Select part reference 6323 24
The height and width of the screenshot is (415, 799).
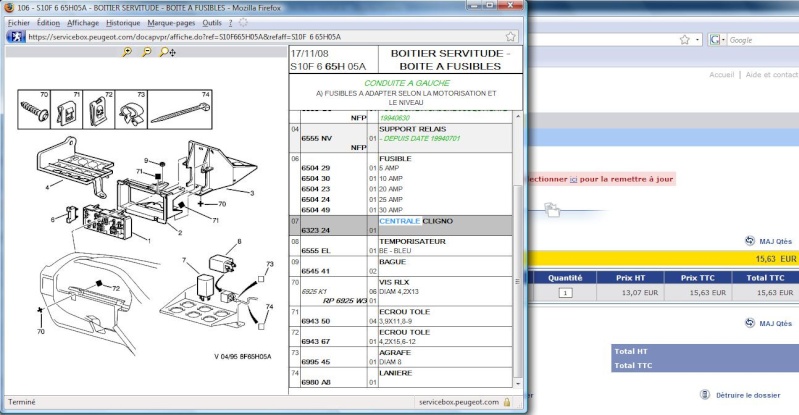tap(315, 230)
